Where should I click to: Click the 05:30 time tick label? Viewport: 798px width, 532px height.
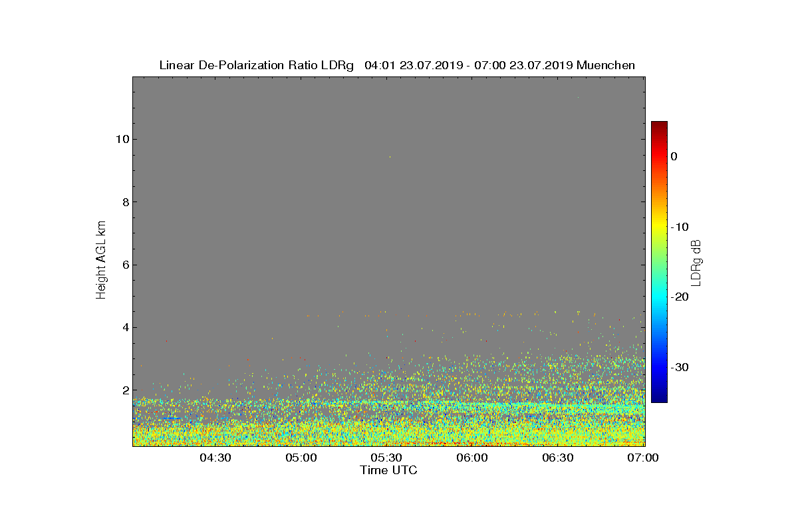point(386,458)
